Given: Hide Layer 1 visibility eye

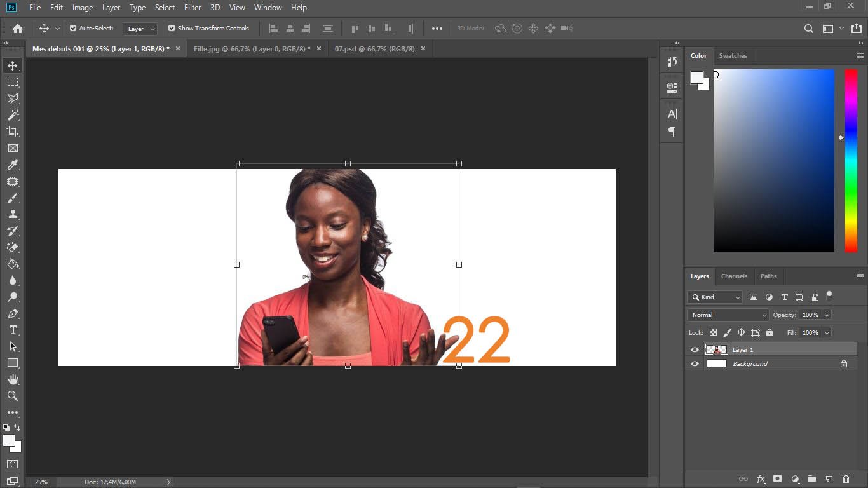Looking at the screenshot, I should 695,350.
